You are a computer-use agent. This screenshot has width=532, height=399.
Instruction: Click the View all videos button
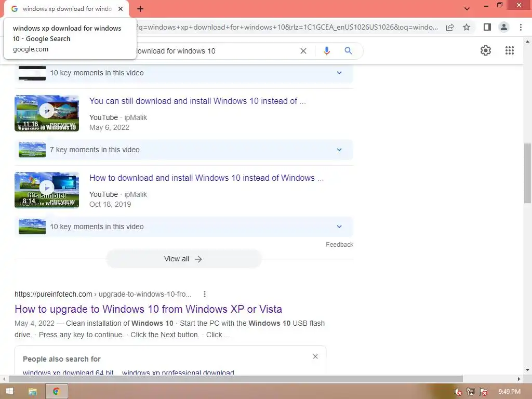point(184,259)
